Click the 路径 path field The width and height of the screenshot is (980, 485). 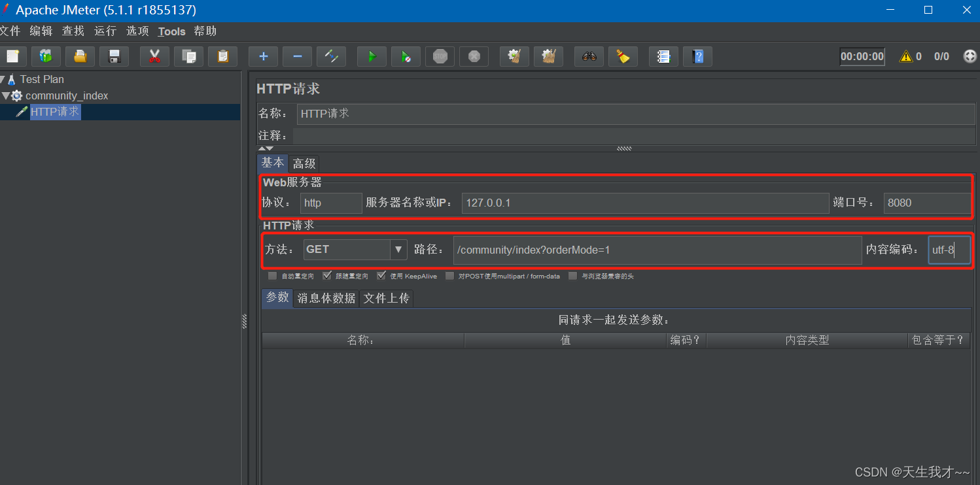tap(657, 250)
